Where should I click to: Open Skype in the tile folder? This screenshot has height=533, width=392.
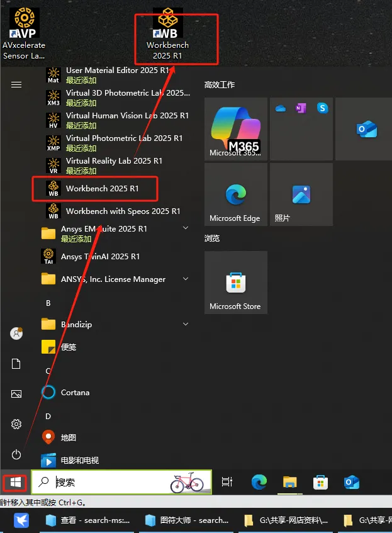click(322, 108)
